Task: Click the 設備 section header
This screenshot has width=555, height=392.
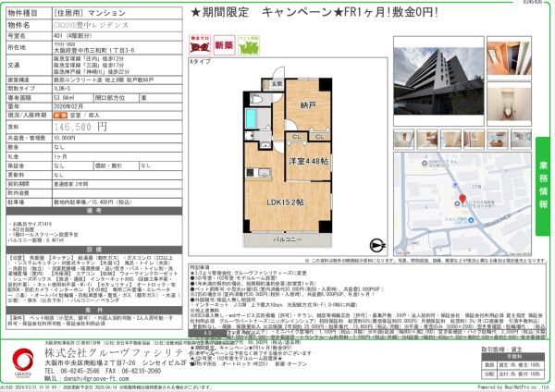Action: point(94,250)
